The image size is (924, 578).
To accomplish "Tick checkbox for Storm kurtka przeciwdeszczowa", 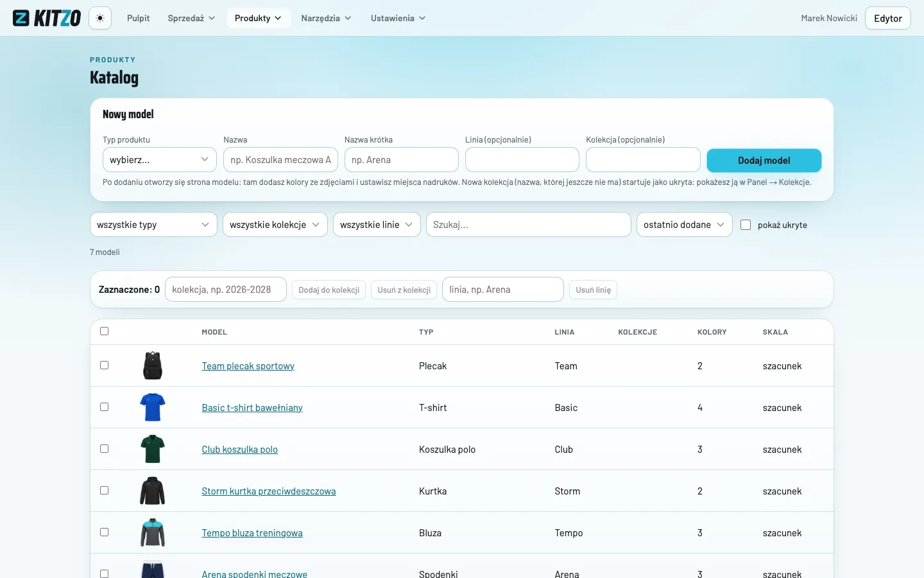I will tap(105, 491).
